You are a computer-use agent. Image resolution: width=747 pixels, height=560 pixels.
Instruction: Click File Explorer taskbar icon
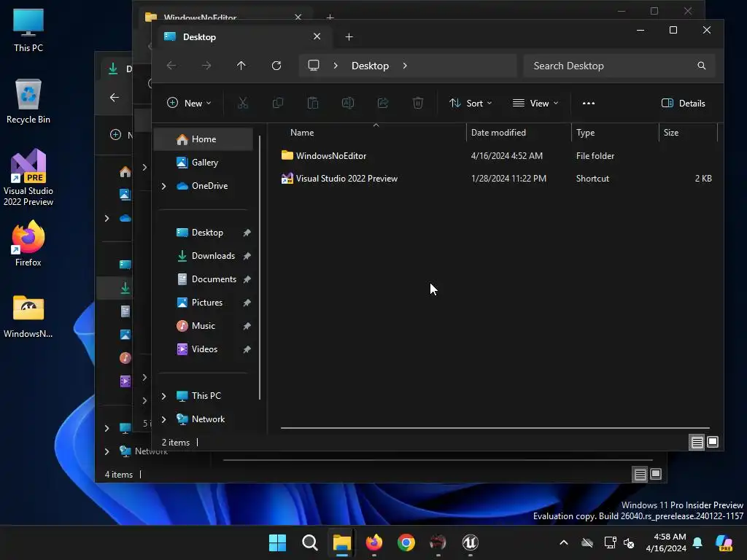tap(341, 542)
